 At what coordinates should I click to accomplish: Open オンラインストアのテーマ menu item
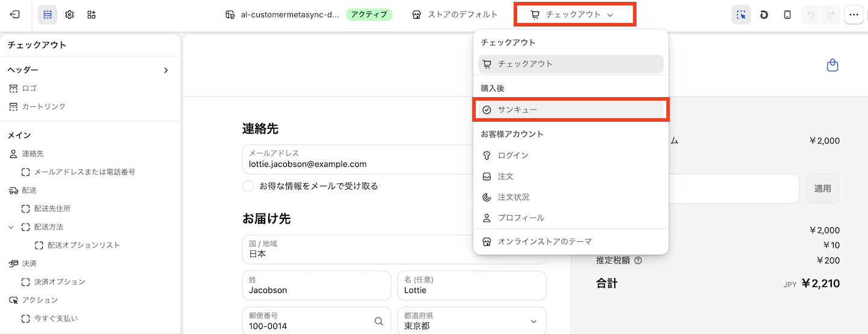(571, 242)
